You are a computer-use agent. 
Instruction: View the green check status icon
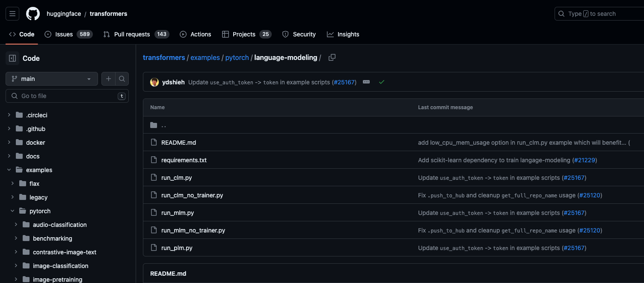click(382, 82)
